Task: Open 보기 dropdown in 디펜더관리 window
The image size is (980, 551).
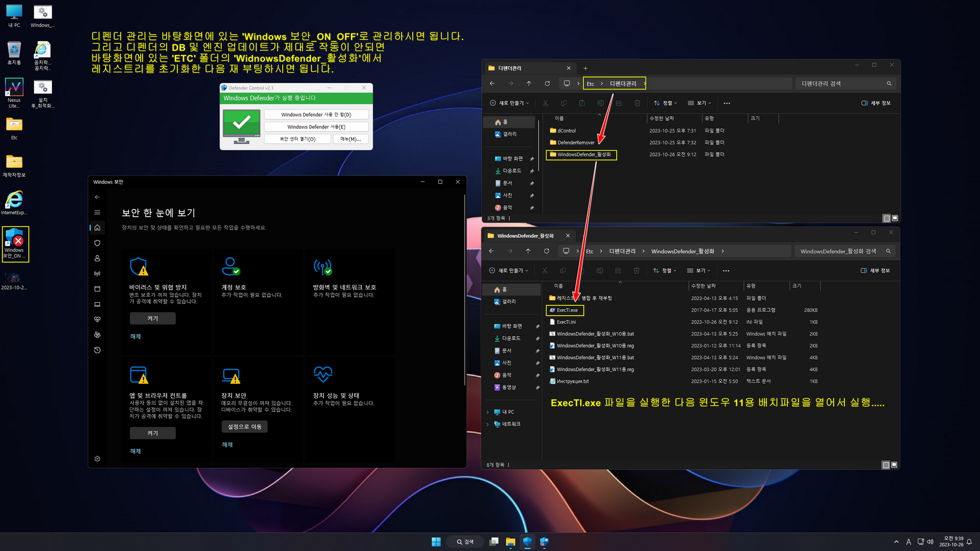Action: (x=700, y=103)
